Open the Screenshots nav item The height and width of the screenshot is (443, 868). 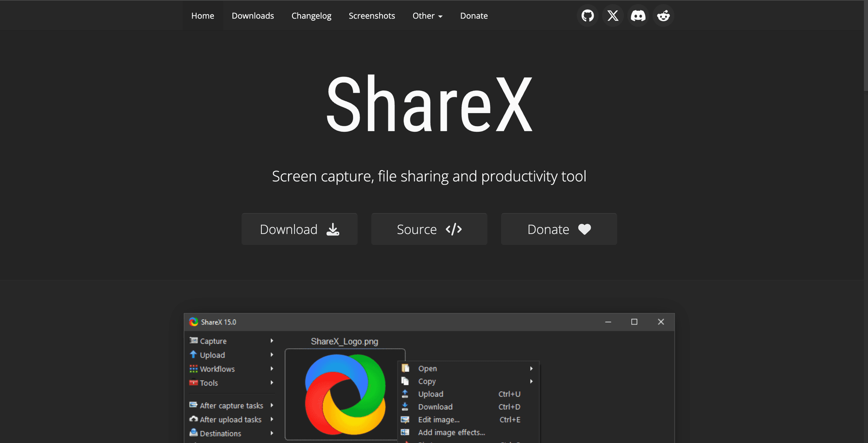[372, 16]
